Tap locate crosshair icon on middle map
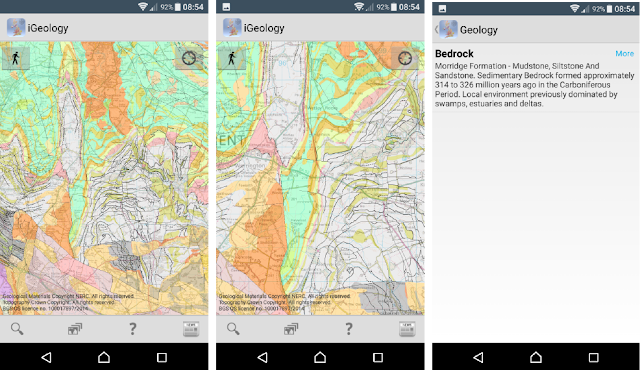This screenshot has height=370, width=640. [405, 58]
